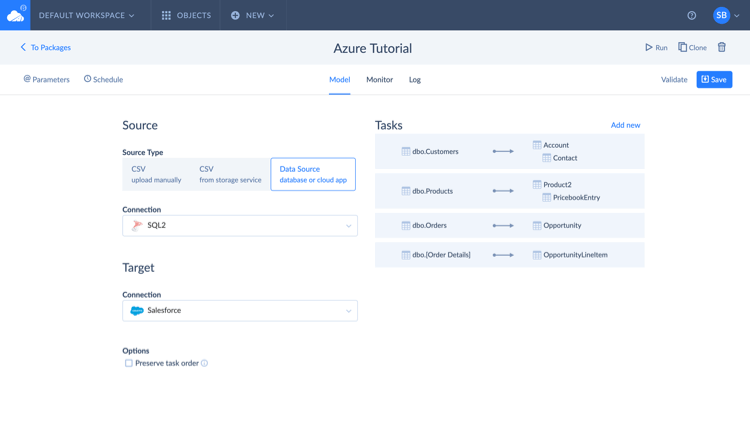Click the NEW plus icon
This screenshot has height=429, width=750.
click(x=235, y=15)
